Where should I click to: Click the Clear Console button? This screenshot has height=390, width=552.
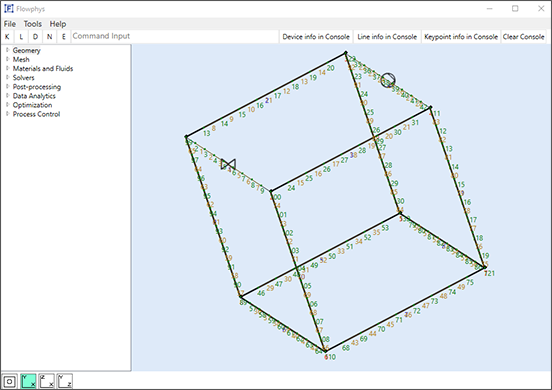coord(523,37)
